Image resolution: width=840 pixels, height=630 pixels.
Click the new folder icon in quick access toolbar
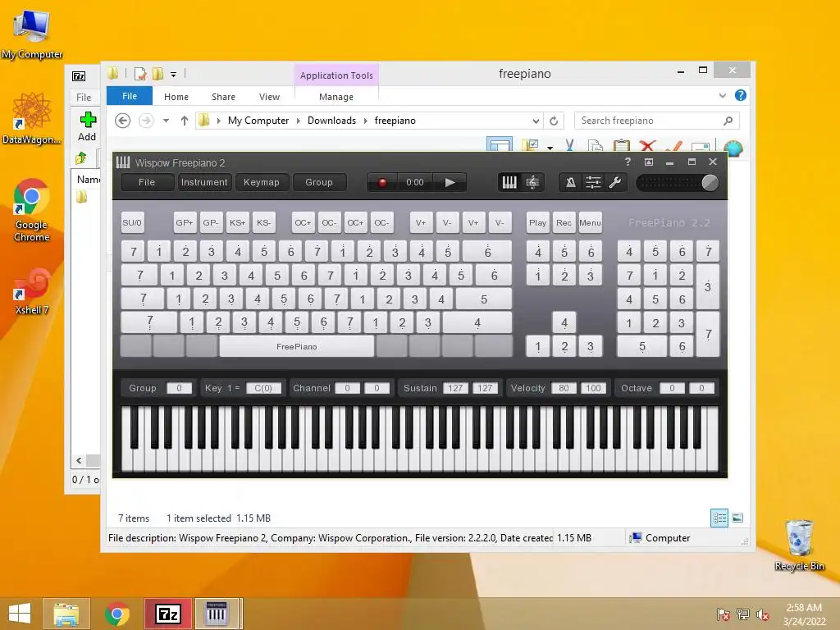click(158, 74)
